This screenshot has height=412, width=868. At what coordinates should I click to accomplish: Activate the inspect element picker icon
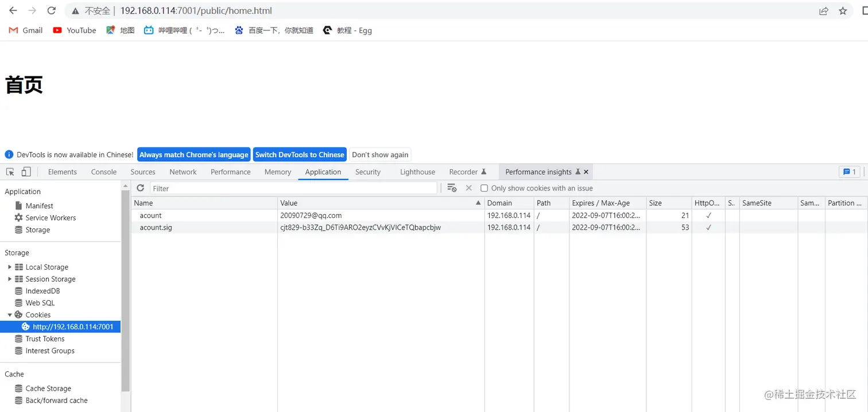coord(10,172)
